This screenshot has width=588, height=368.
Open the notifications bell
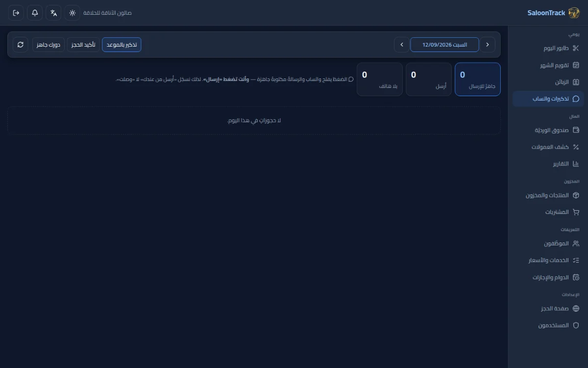click(x=35, y=13)
